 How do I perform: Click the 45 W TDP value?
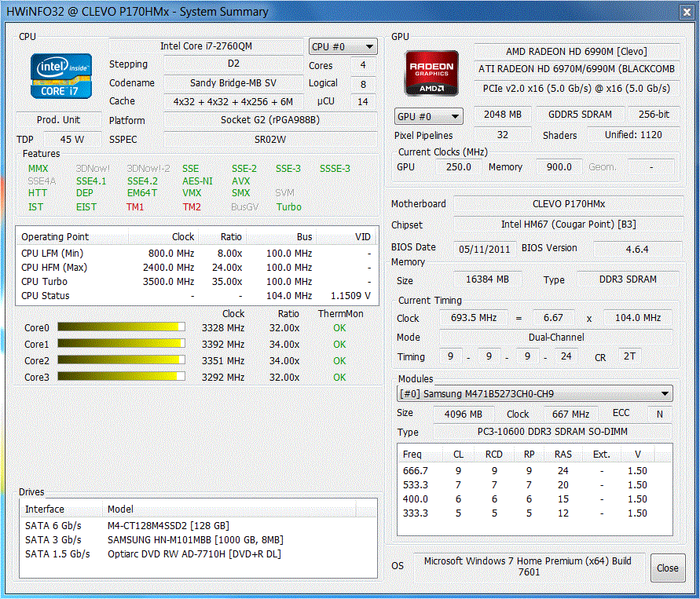coord(72,140)
